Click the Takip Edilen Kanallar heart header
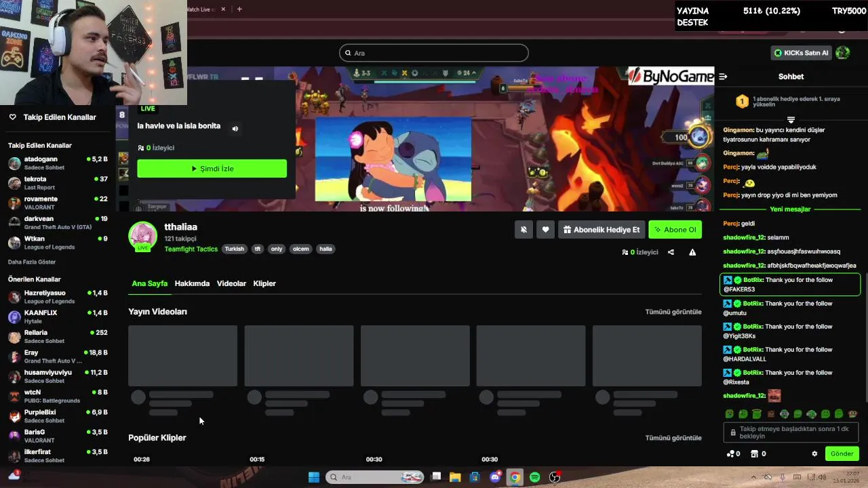This screenshot has width=868, height=488. 52,117
